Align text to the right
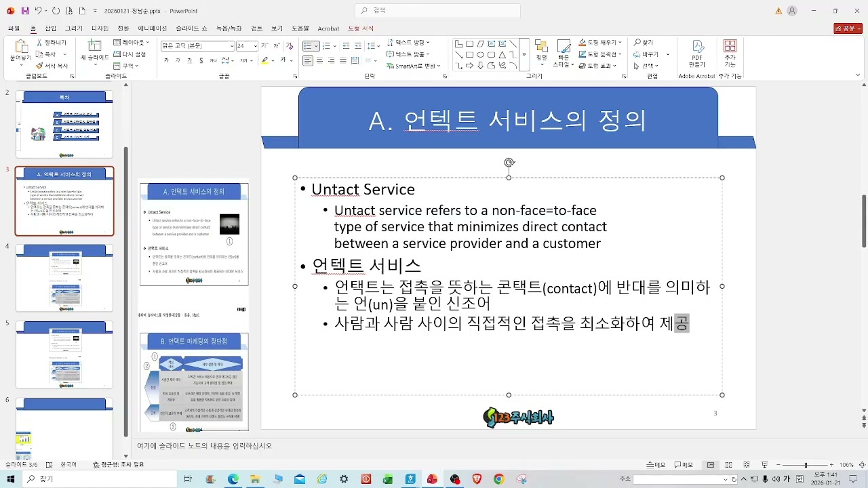Screen dimensions: 868x488 tap(332, 60)
